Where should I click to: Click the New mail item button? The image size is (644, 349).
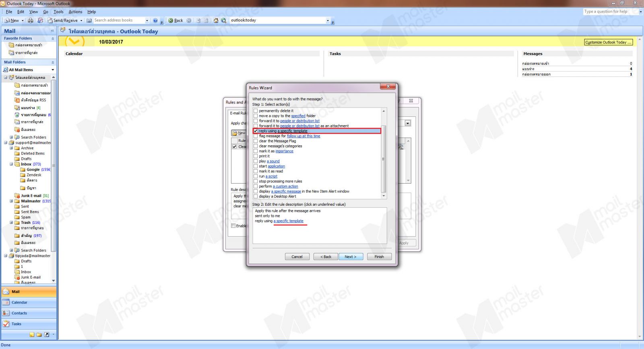click(12, 20)
